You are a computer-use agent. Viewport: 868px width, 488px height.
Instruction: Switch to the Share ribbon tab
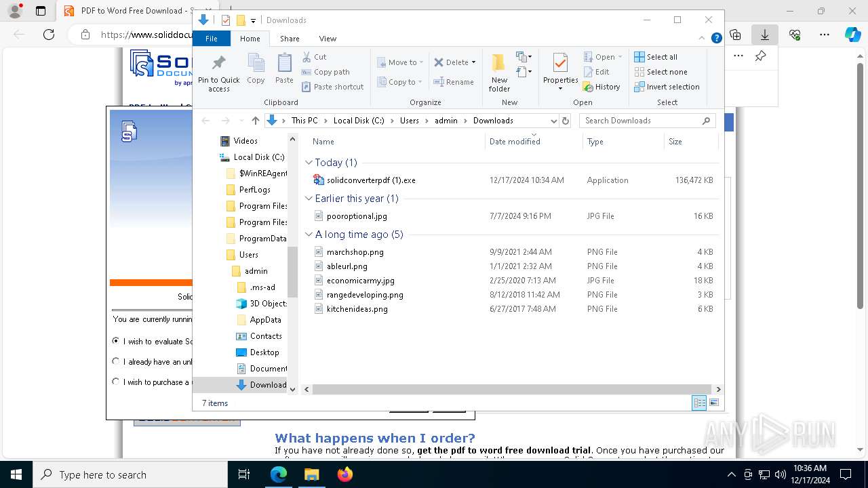click(290, 39)
